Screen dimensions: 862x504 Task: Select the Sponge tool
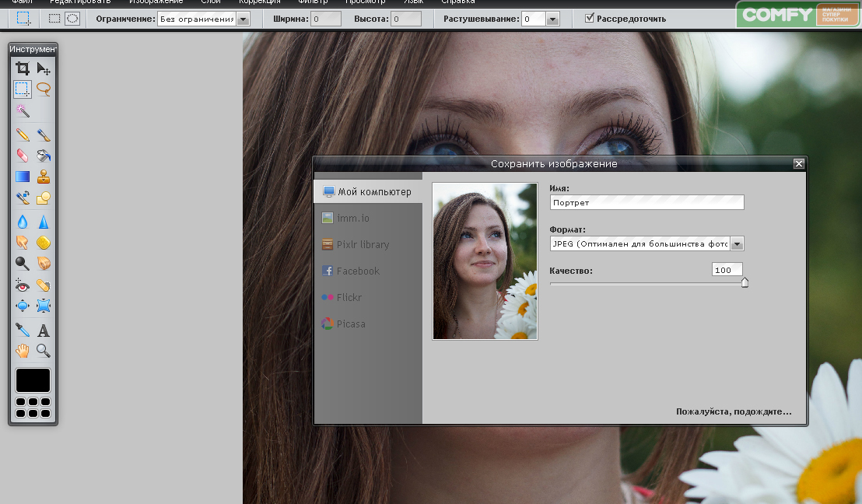pyautogui.click(x=44, y=243)
